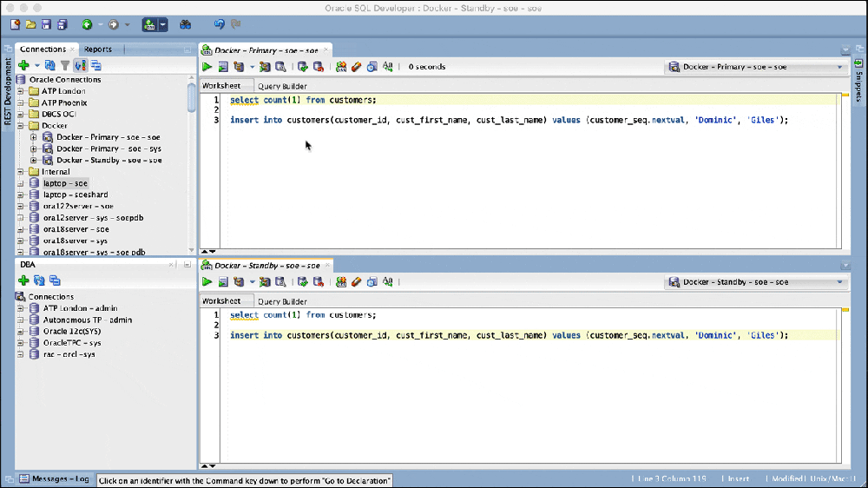Image resolution: width=868 pixels, height=488 pixels.
Task: Select Docker - Primary - soe - sys connection
Action: point(108,149)
